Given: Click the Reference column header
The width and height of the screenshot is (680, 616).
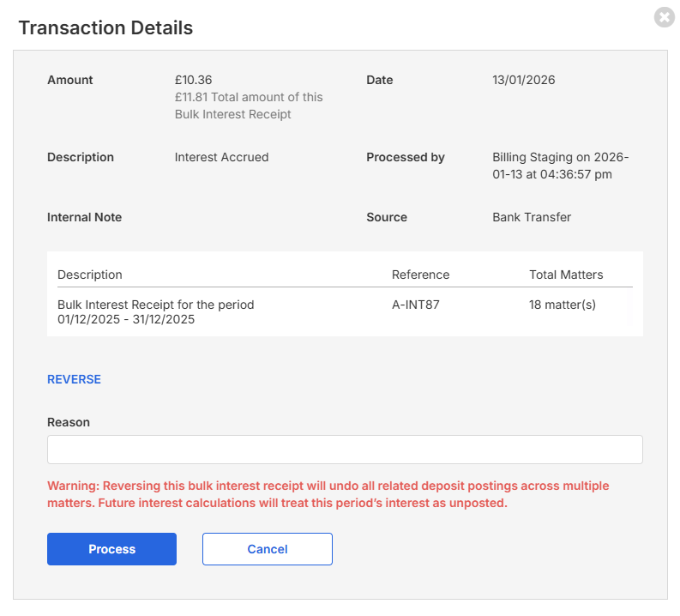Looking at the screenshot, I should pyautogui.click(x=420, y=275).
